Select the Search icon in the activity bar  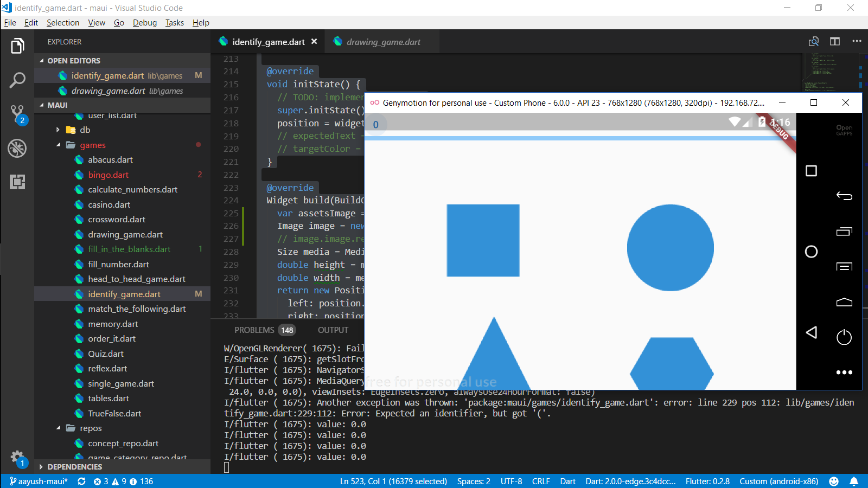(17, 80)
